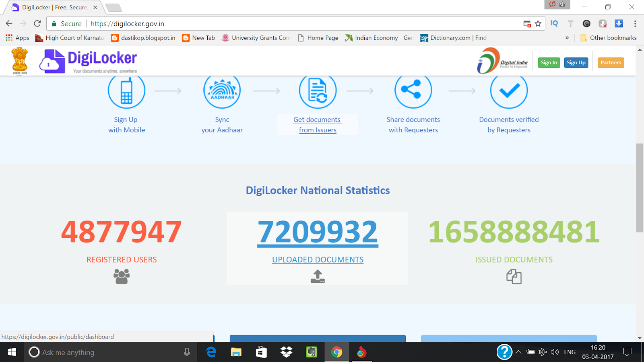The height and width of the screenshot is (362, 644).
Task: Click the ENG language indicator
Action: tap(570, 352)
